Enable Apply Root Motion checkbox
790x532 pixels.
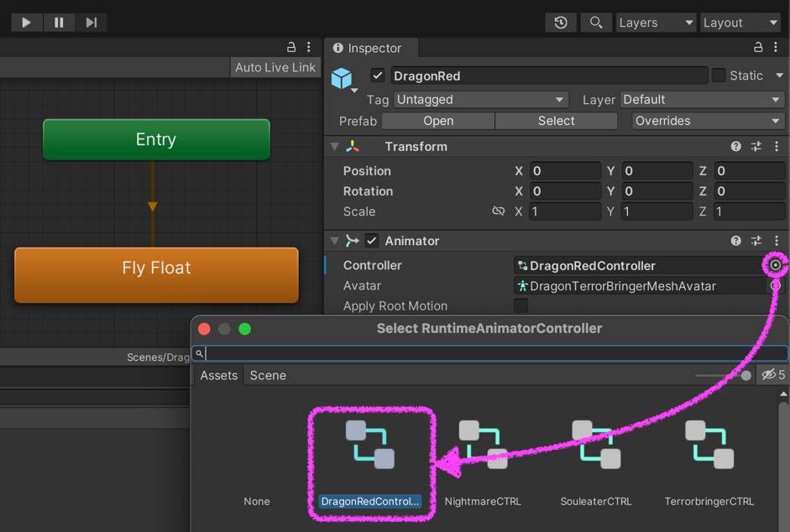click(x=521, y=305)
